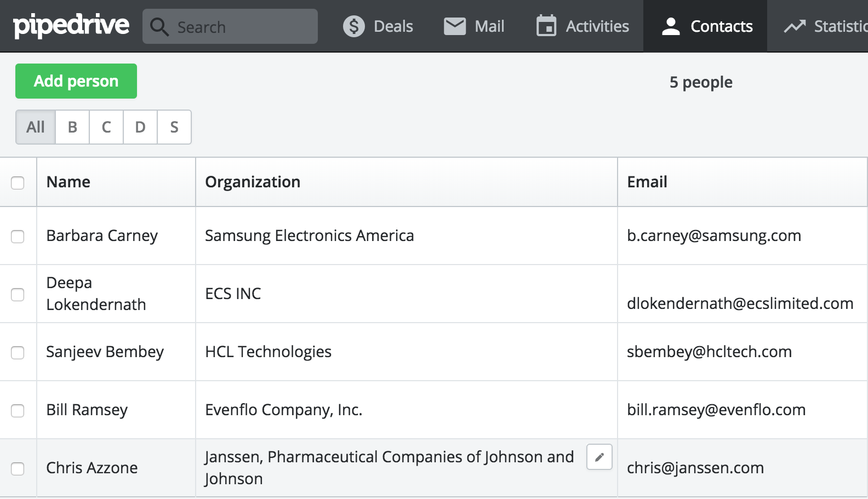Filter contacts by letter B

pos(72,127)
